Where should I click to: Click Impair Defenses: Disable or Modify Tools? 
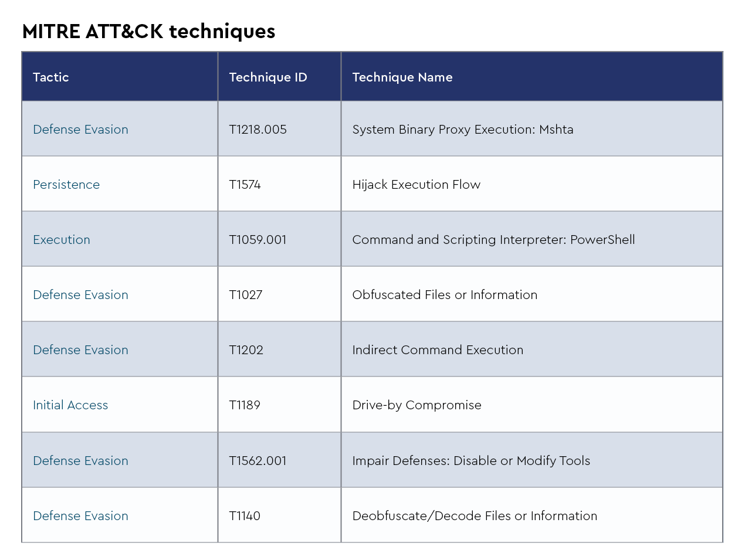tap(471, 461)
